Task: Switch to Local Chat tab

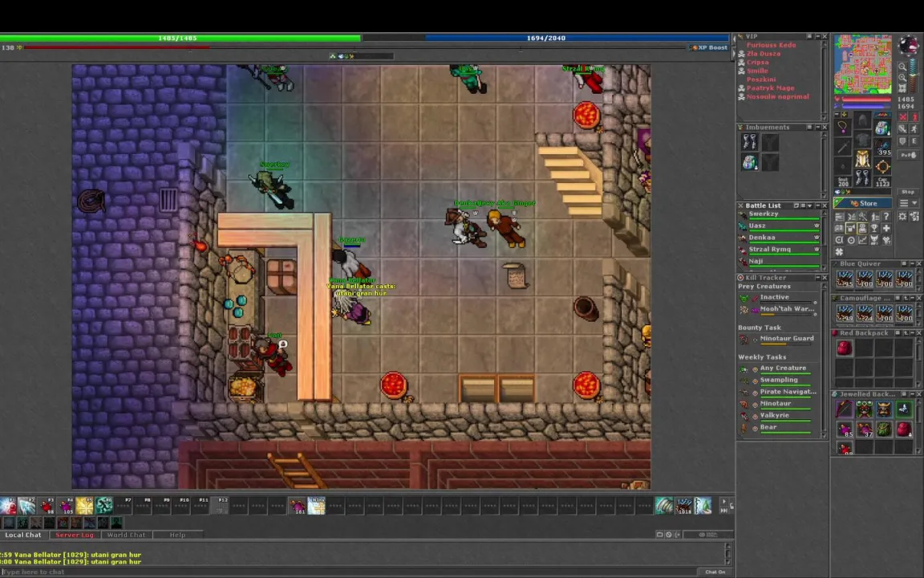Action: (23, 535)
